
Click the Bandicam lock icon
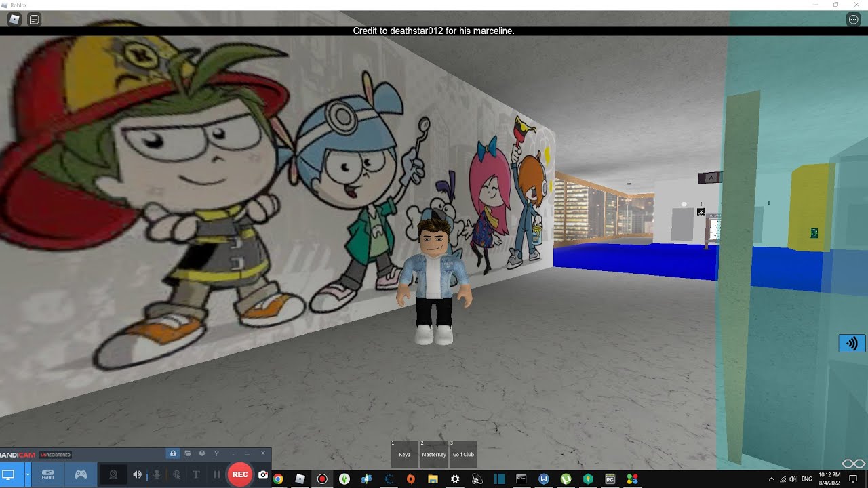[173, 453]
